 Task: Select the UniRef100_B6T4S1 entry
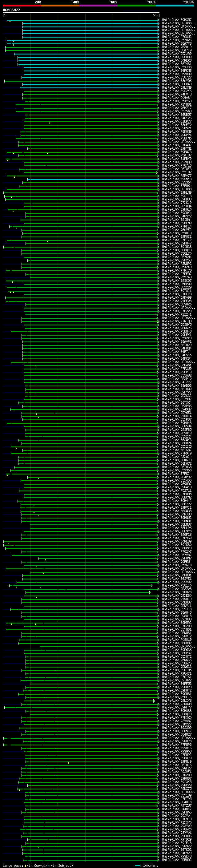pos(177,64)
